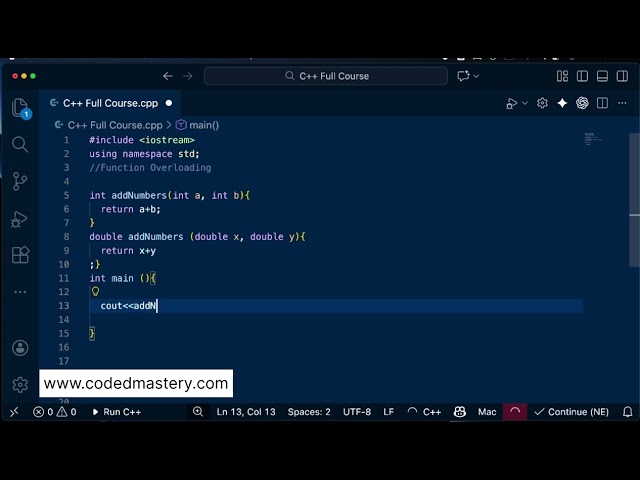The width and height of the screenshot is (640, 480).
Task: Click the red loading indicator in status bar
Action: (x=515, y=411)
